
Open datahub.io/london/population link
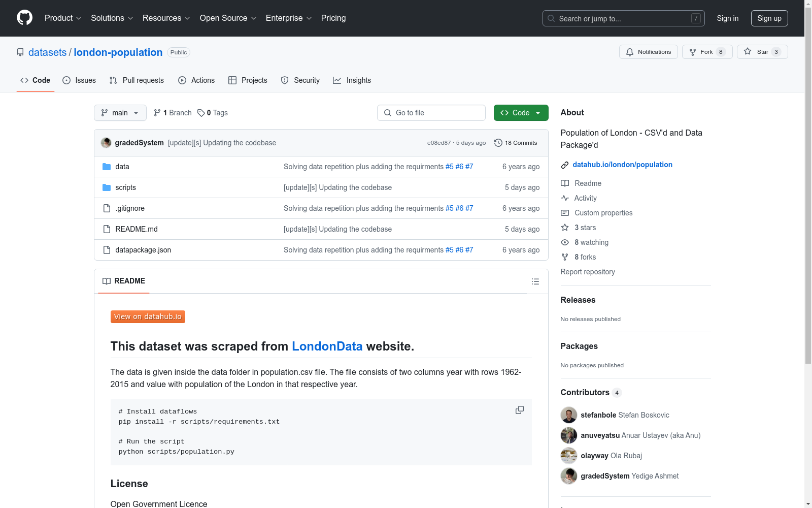coord(623,165)
